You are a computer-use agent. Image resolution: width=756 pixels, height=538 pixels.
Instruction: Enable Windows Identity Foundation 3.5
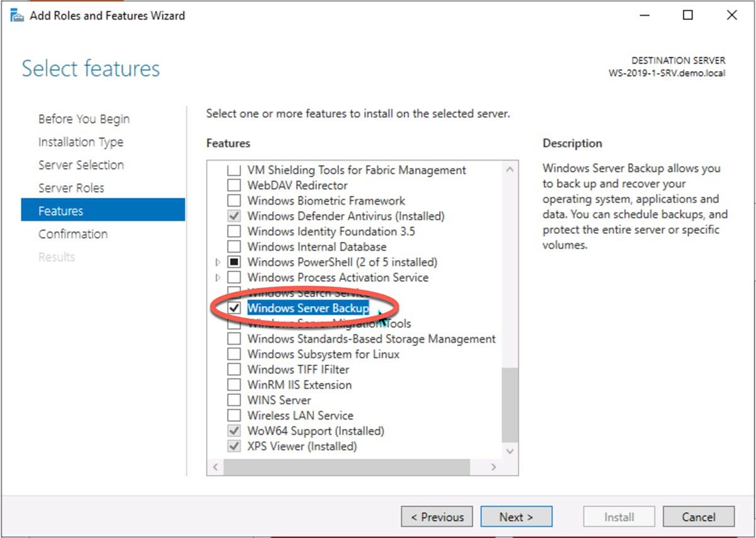click(234, 231)
